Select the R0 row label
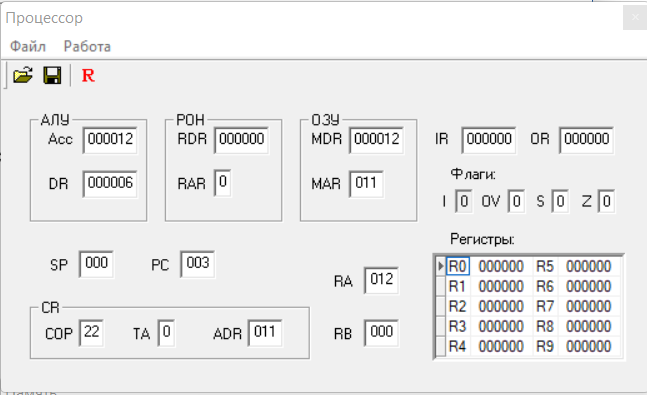This screenshot has width=647, height=395. 458,266
